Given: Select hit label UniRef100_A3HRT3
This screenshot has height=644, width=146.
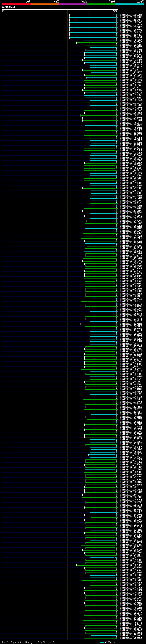Looking at the screenshot, I should [x=131, y=72].
